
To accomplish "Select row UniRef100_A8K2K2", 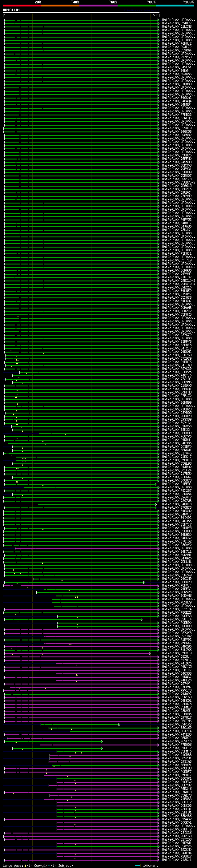I will coord(177,311).
